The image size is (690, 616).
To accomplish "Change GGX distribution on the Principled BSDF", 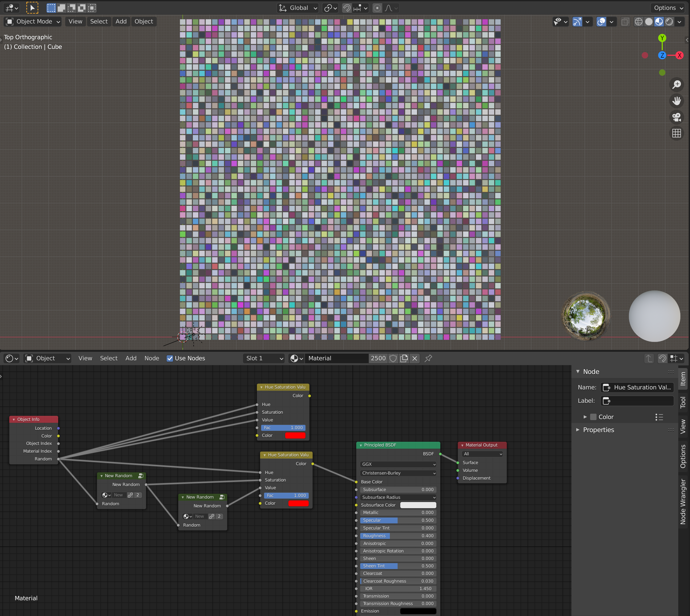I will pos(398,464).
